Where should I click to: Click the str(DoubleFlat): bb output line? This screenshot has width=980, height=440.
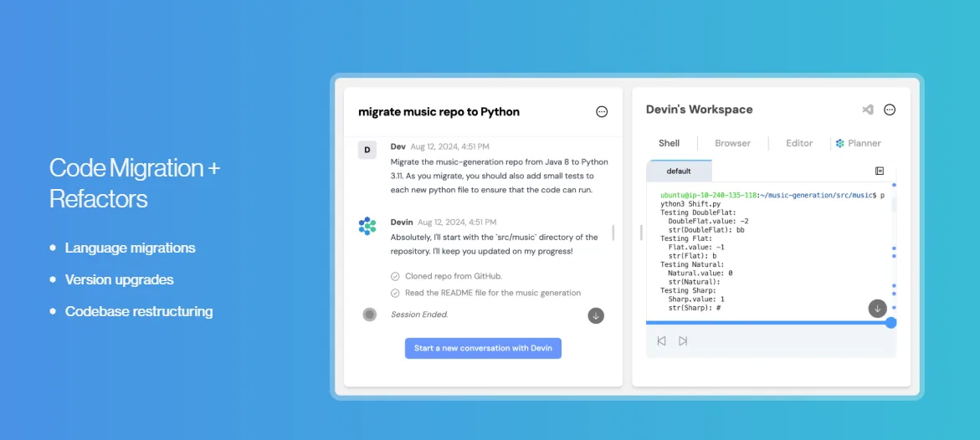[706, 230]
